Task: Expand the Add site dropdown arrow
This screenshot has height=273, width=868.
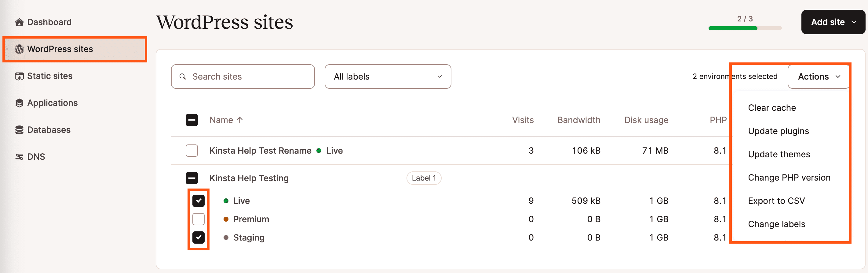Action: (x=854, y=22)
